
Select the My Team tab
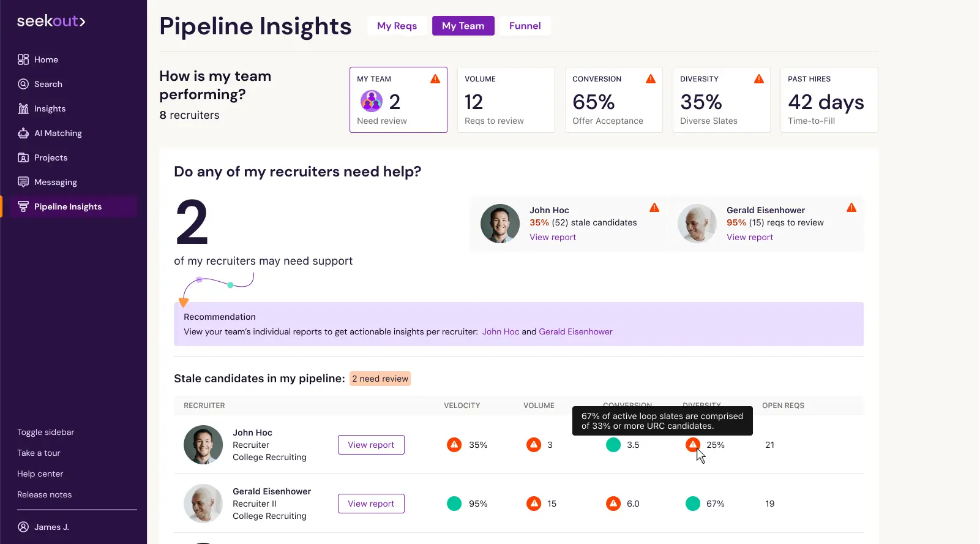[463, 26]
